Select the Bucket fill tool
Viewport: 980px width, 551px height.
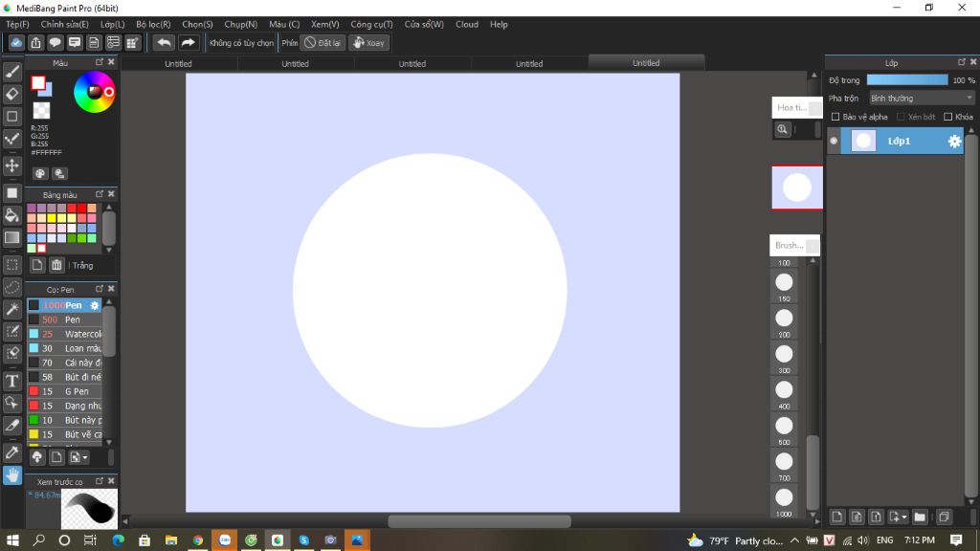tap(11, 215)
